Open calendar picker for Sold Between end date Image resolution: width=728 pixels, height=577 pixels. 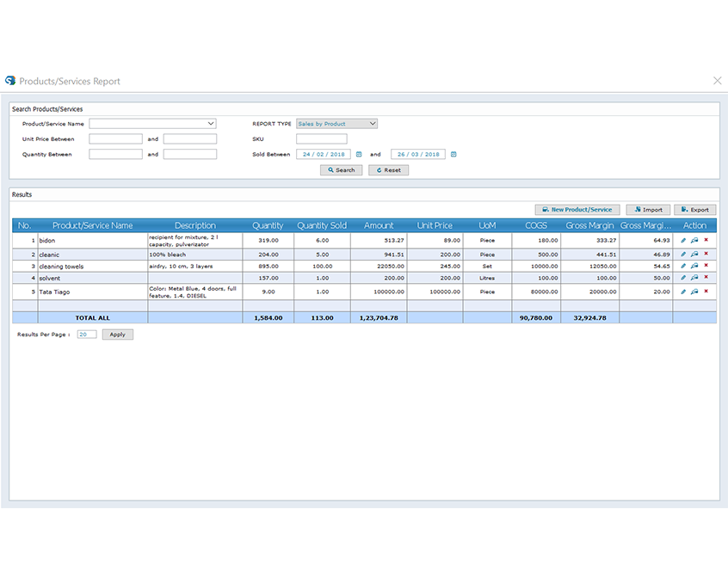point(453,155)
